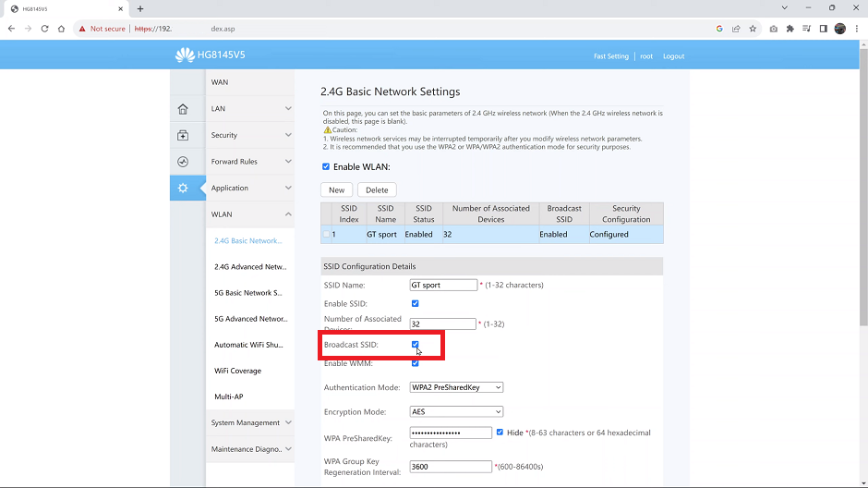Image resolution: width=868 pixels, height=488 pixels.
Task: Go back with the browser back arrow
Action: tap(12, 29)
